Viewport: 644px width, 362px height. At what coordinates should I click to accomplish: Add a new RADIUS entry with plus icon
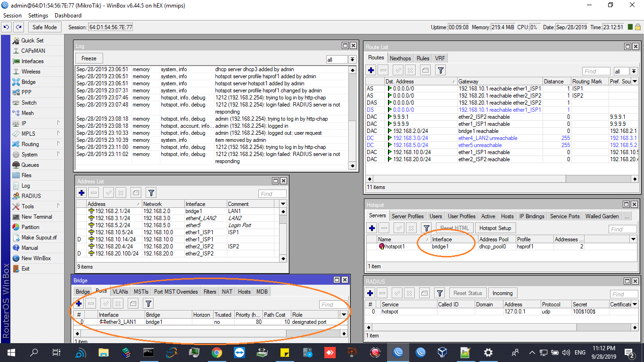[371, 293]
